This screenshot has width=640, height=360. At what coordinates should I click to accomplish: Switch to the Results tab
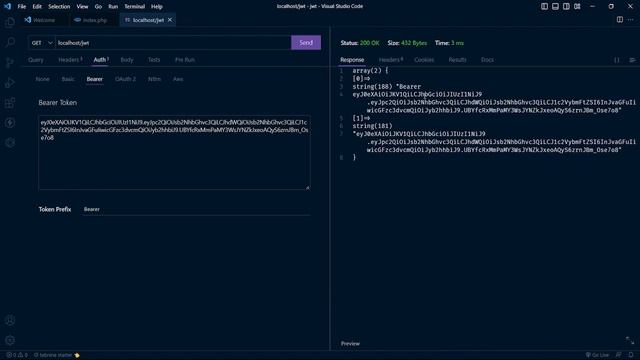pyautogui.click(x=457, y=60)
